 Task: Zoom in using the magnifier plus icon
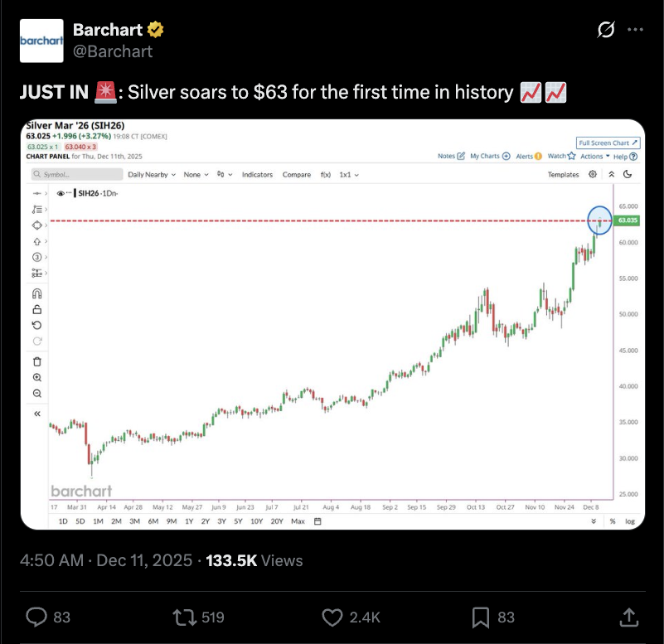coord(36,377)
